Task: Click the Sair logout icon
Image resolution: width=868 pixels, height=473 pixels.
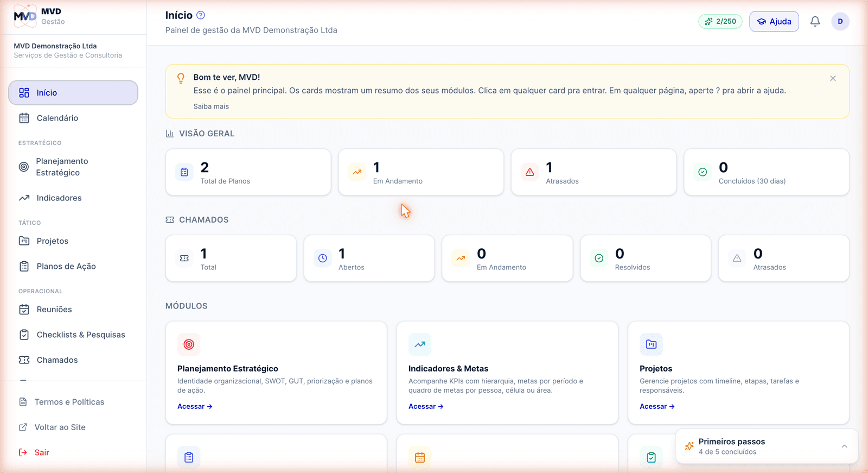Action: pos(23,452)
